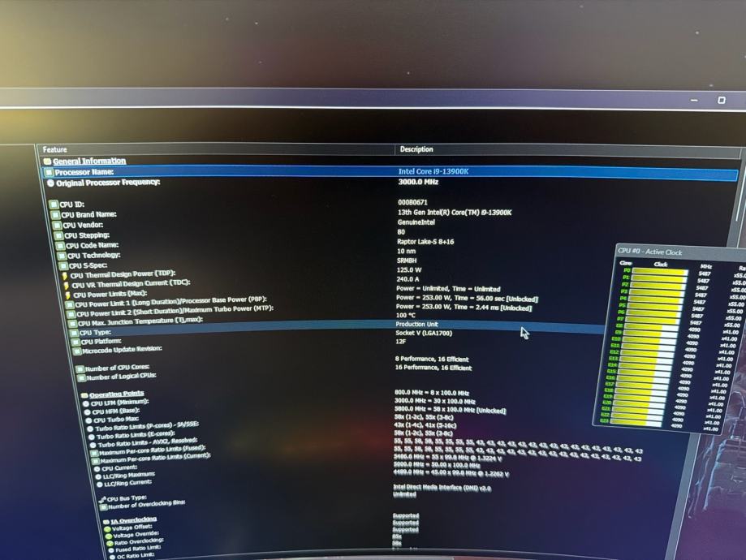
Task: Click the folder icon beside Operating Points
Action: [x=84, y=395]
